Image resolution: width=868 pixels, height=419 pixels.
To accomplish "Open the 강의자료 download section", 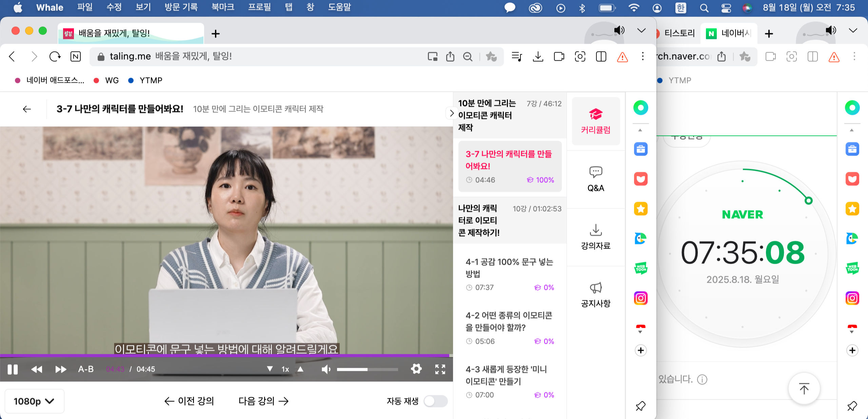I will 596,237.
